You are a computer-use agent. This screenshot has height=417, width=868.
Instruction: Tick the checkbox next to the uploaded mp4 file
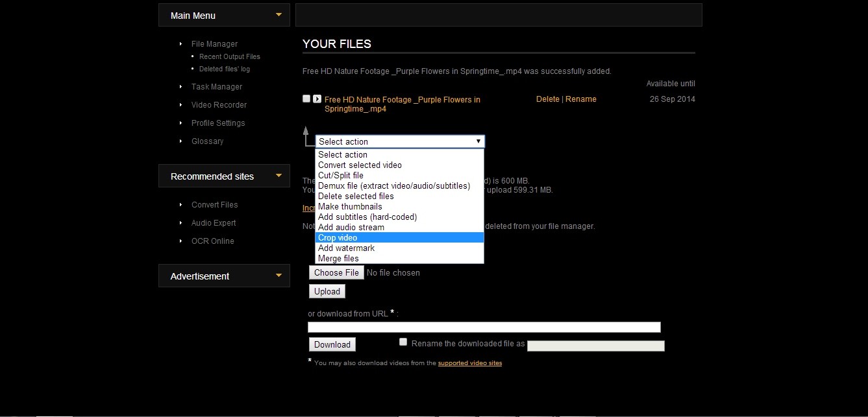pos(306,99)
